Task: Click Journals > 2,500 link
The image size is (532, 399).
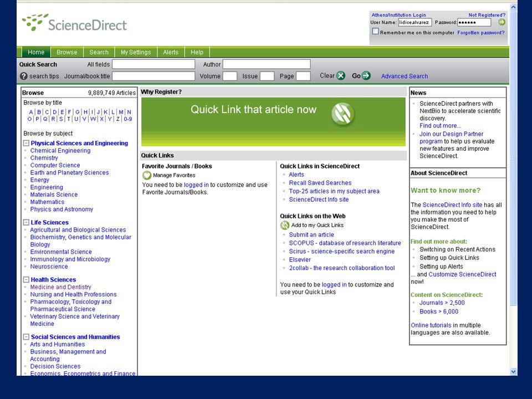Action: [x=442, y=303]
